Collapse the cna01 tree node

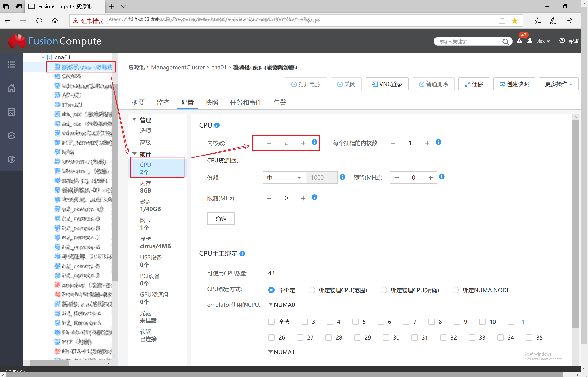[43, 57]
